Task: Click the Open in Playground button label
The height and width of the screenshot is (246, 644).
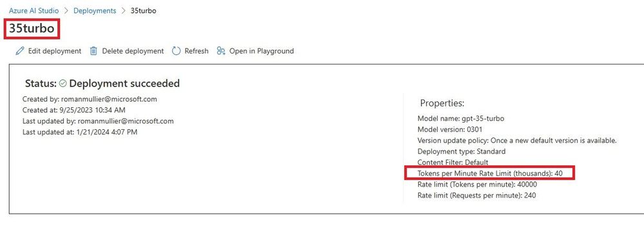Action: coord(262,51)
